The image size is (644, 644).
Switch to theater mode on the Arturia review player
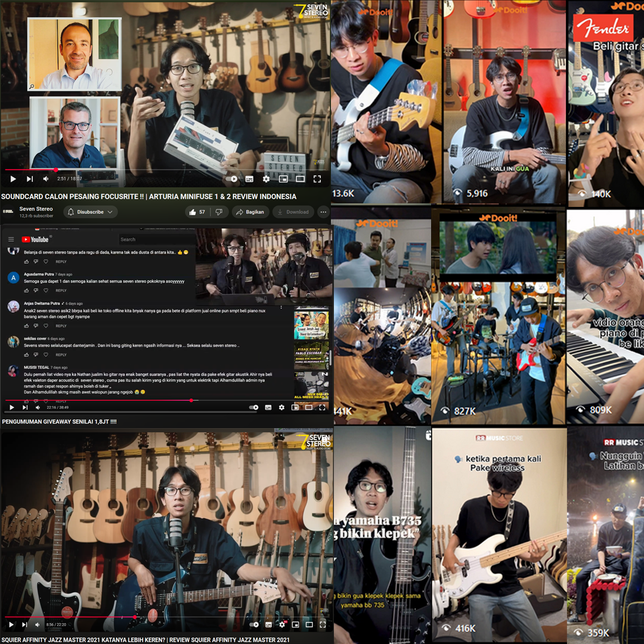click(300, 179)
